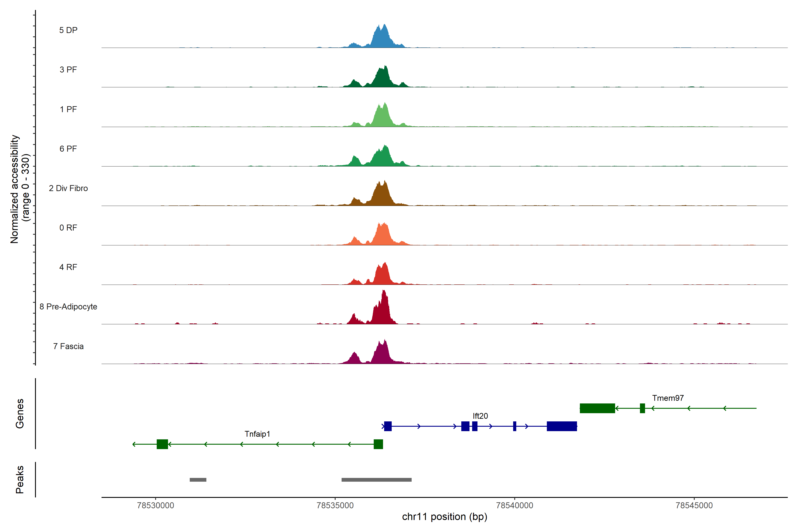Click the purple 7 Fascia peak

382,354
